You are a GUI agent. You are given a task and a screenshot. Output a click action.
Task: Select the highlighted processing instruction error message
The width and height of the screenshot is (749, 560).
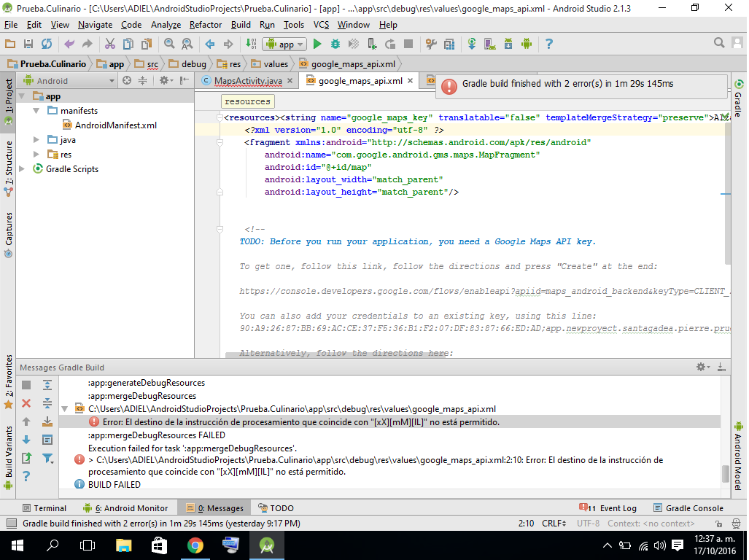pos(390,422)
